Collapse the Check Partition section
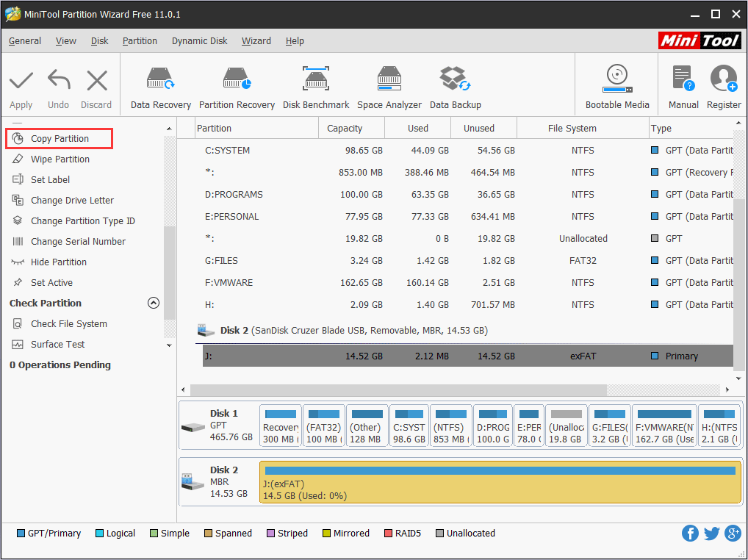 (x=153, y=303)
